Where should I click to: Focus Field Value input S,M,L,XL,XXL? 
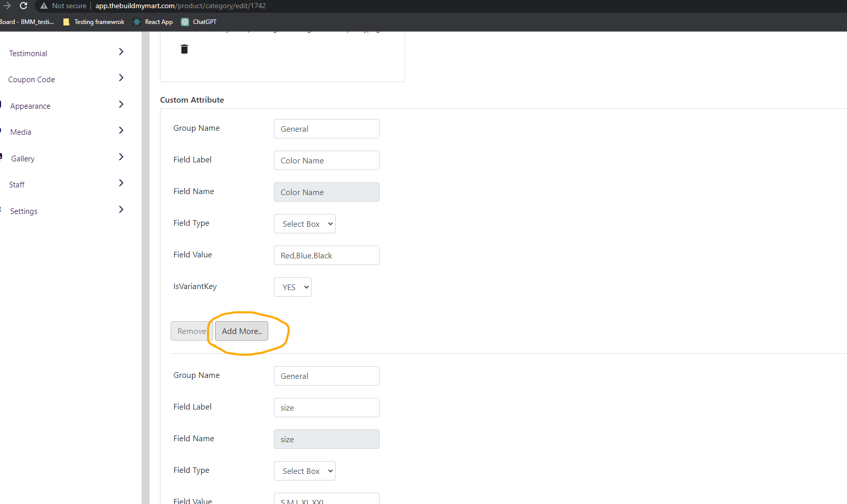tap(326, 499)
